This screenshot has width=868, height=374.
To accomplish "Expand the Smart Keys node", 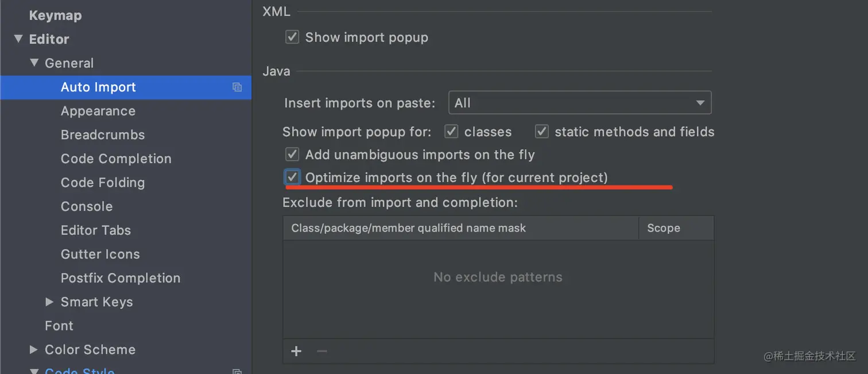I will [50, 302].
